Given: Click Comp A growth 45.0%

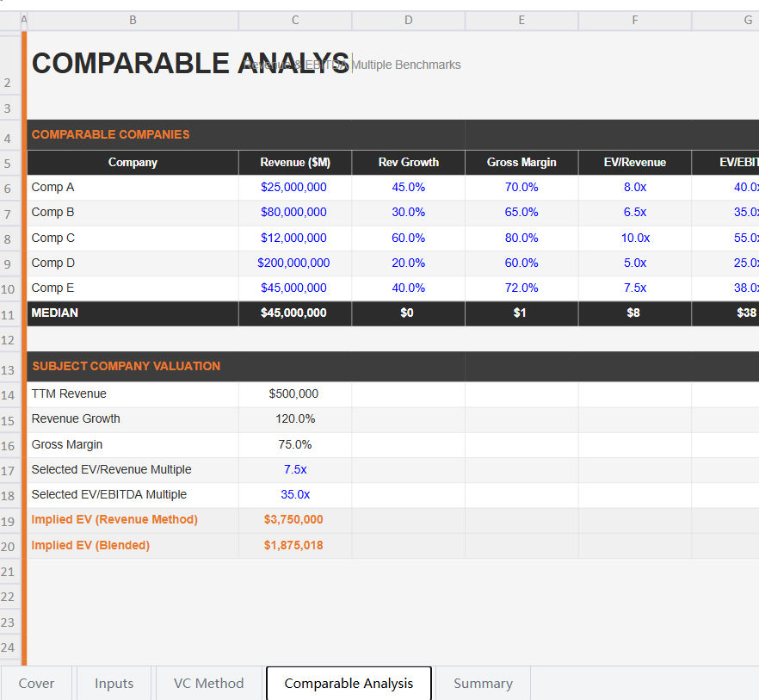Looking at the screenshot, I should [409, 188].
